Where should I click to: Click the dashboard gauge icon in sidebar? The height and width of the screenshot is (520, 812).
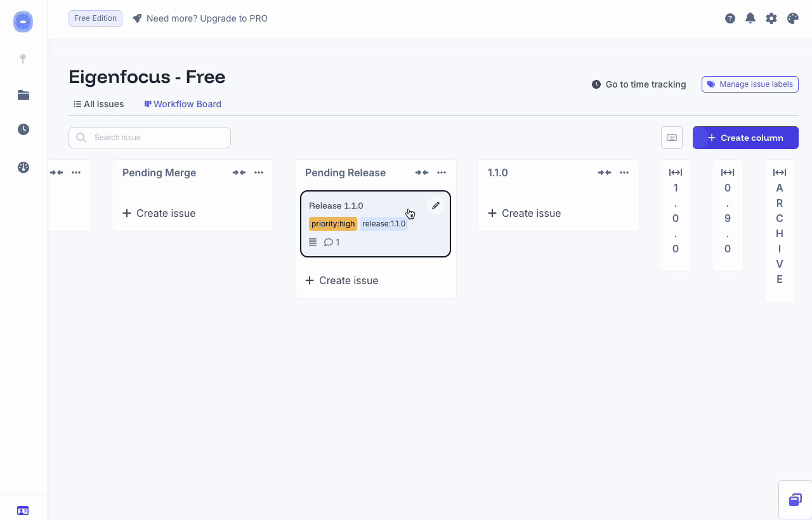23,167
